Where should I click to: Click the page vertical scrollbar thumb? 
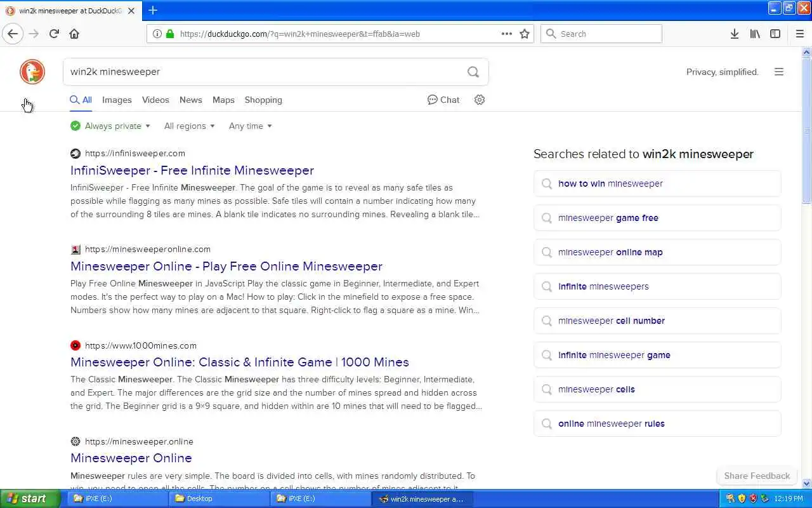coord(807,130)
